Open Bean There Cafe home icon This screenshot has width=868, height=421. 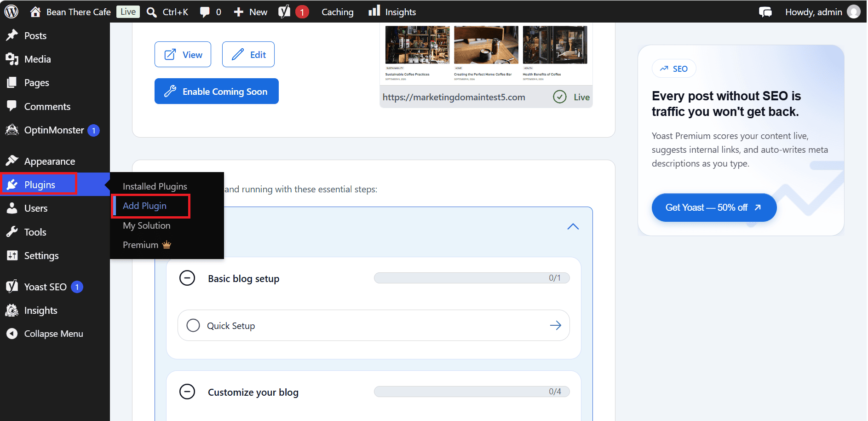(x=35, y=12)
